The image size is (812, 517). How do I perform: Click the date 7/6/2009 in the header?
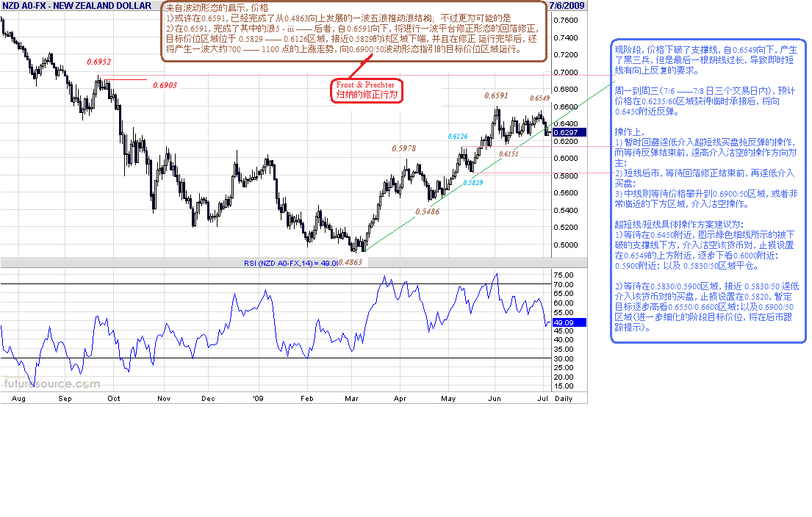[x=567, y=6]
